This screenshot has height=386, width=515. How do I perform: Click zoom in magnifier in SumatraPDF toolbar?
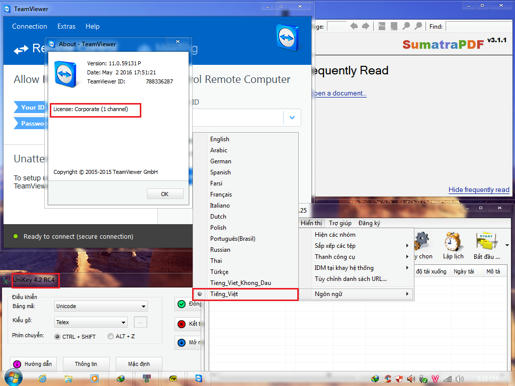tap(418, 26)
